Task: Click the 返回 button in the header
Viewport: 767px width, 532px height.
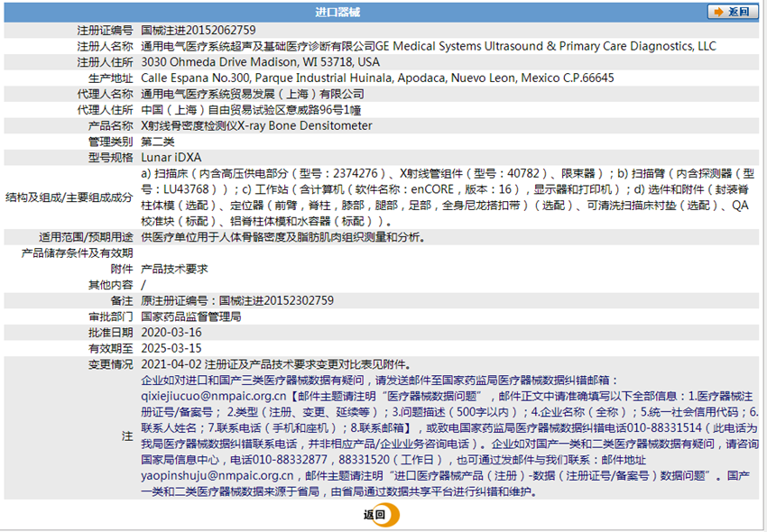Action: click(733, 12)
